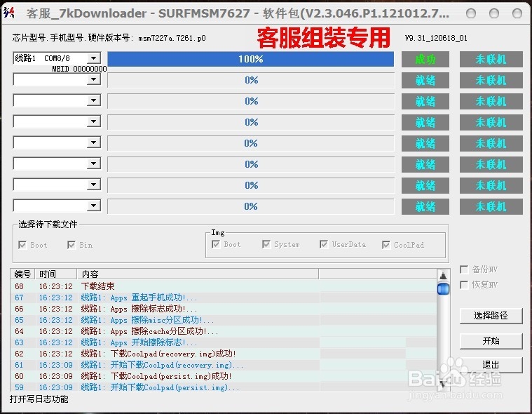Select log row 67 重起手机成功
Image resolution: width=532 pixels, height=414 pixels.
point(224,298)
